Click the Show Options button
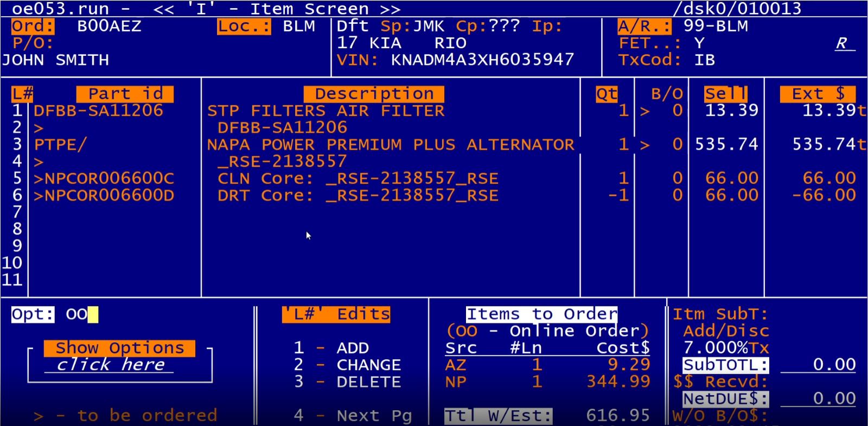The height and width of the screenshot is (426, 868). [x=119, y=348]
